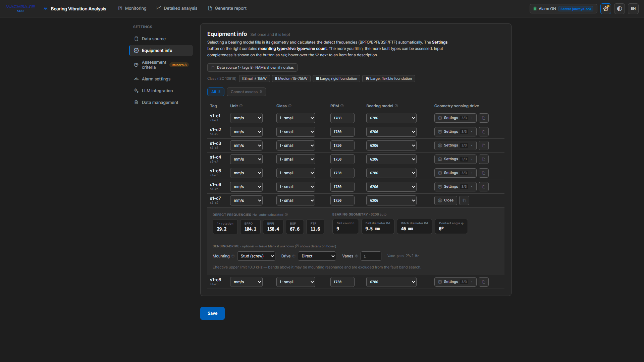644x362 pixels.
Task: Click the copy icon for s1-c1 row
Action: click(x=483, y=118)
